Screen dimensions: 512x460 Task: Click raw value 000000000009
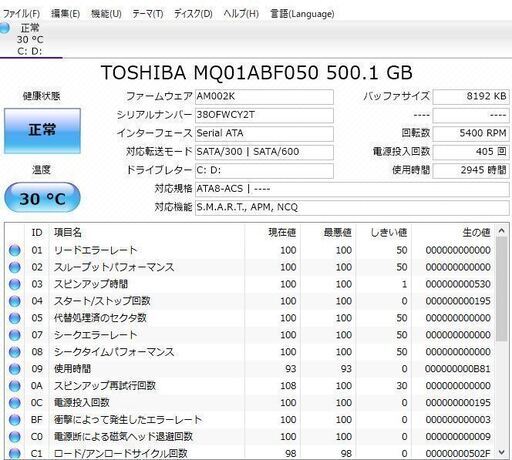[458, 437]
